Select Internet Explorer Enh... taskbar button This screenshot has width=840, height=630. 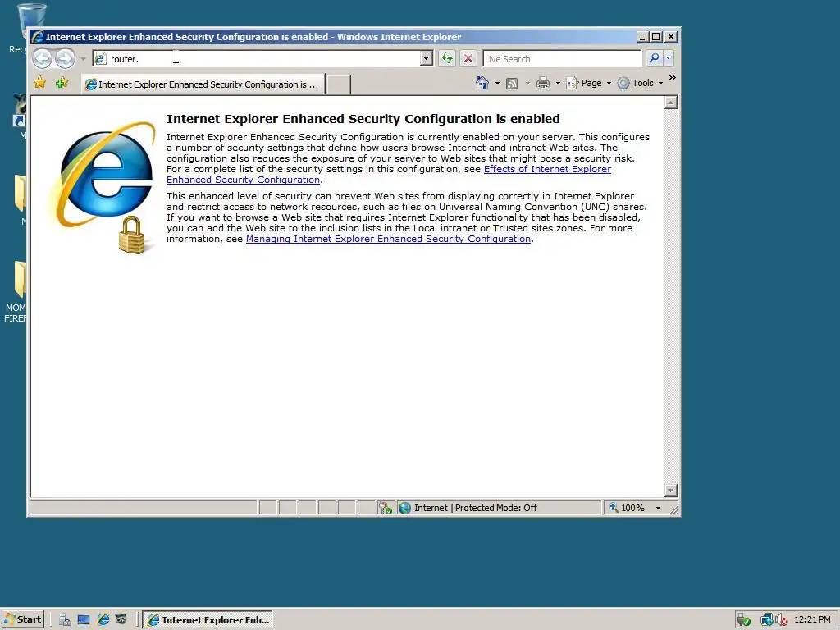pyautogui.click(x=208, y=620)
